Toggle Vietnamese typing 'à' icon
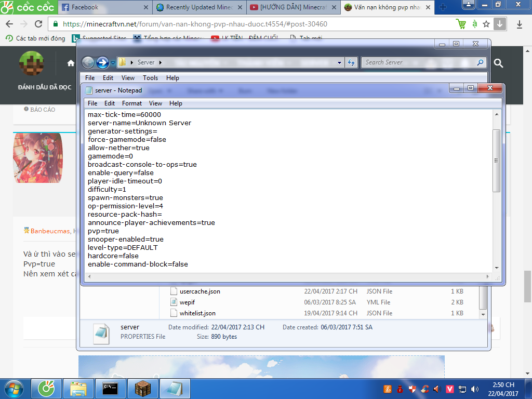 coord(475,24)
